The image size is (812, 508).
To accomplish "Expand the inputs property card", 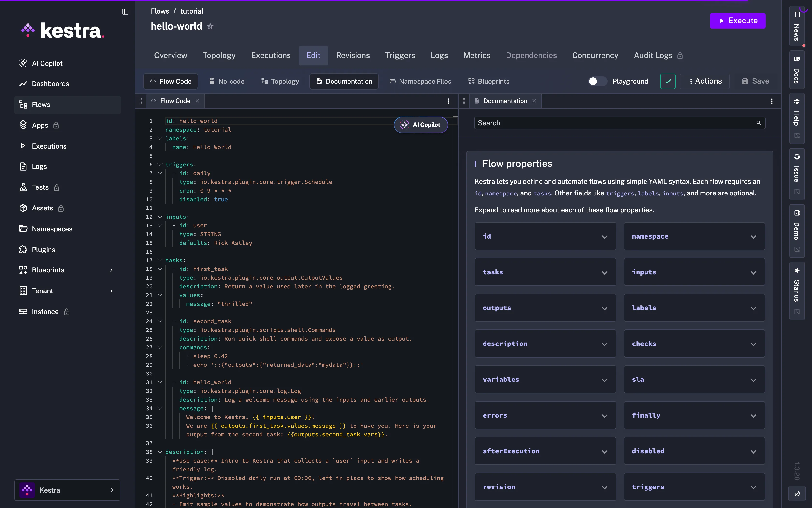I will [694, 272].
